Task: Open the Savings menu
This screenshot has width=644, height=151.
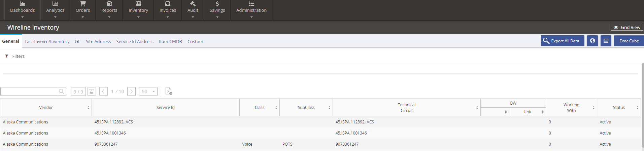Action: 217,10
